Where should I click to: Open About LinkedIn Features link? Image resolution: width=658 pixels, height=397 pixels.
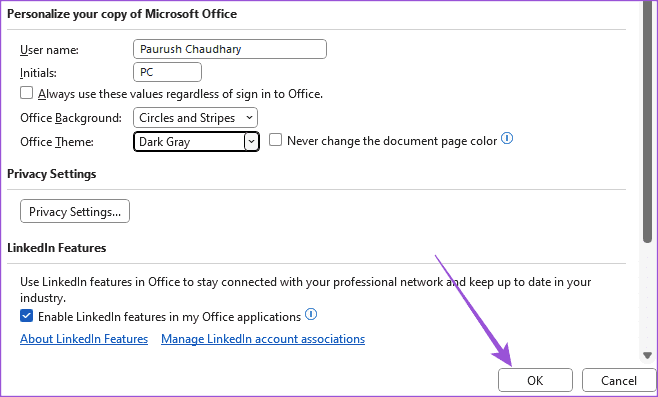tap(84, 339)
